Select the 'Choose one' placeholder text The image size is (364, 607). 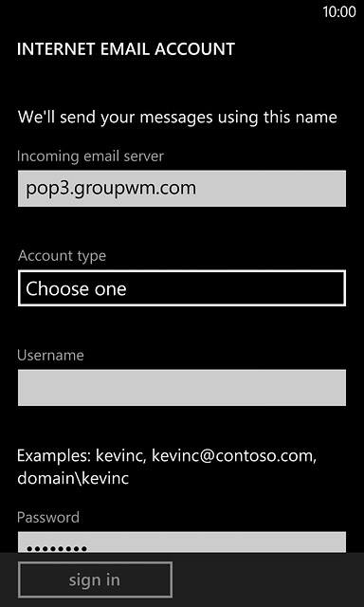point(76,288)
